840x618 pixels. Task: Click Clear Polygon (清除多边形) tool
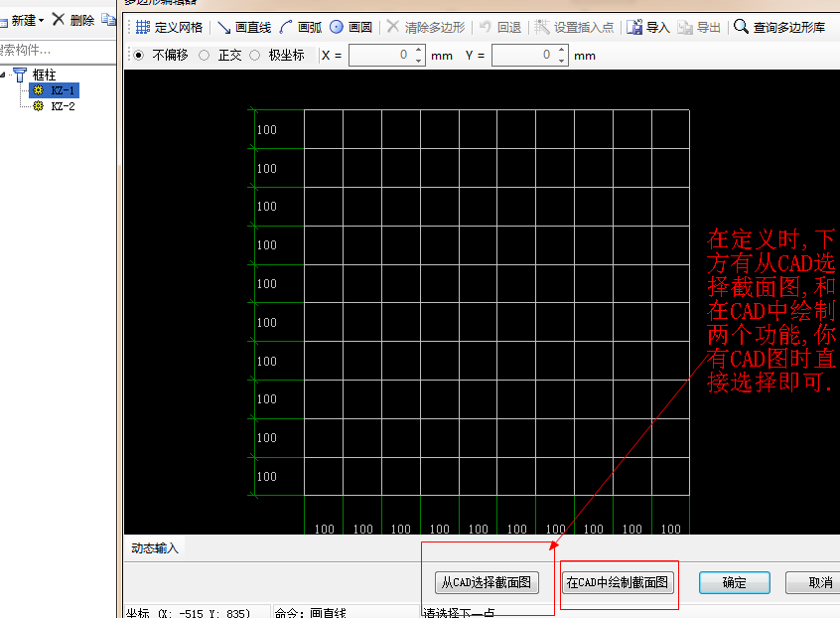coord(426,27)
